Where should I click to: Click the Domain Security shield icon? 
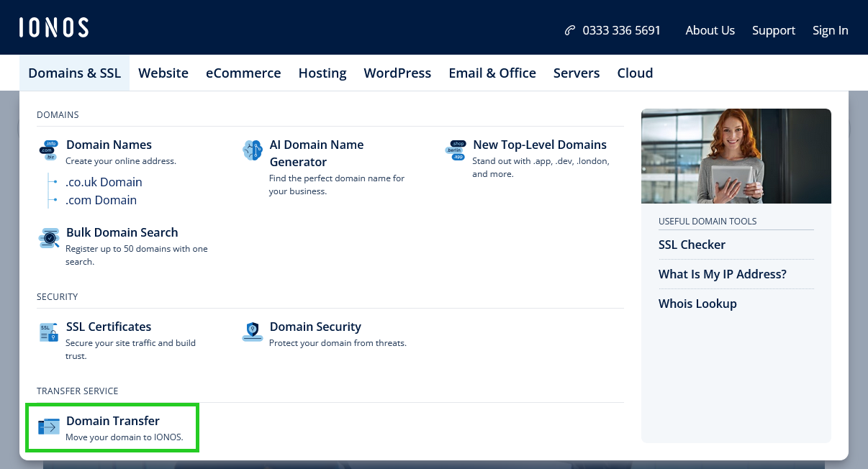(253, 332)
